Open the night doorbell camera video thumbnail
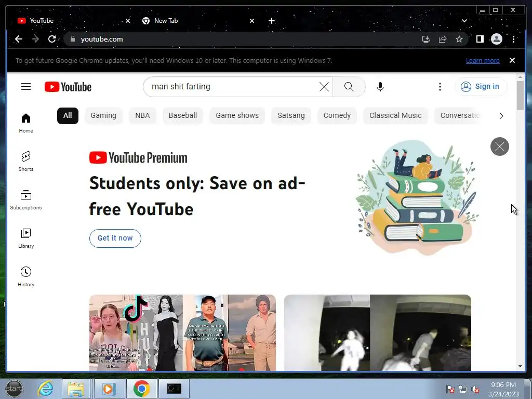Viewport: 532px width, 399px height. 377,332
